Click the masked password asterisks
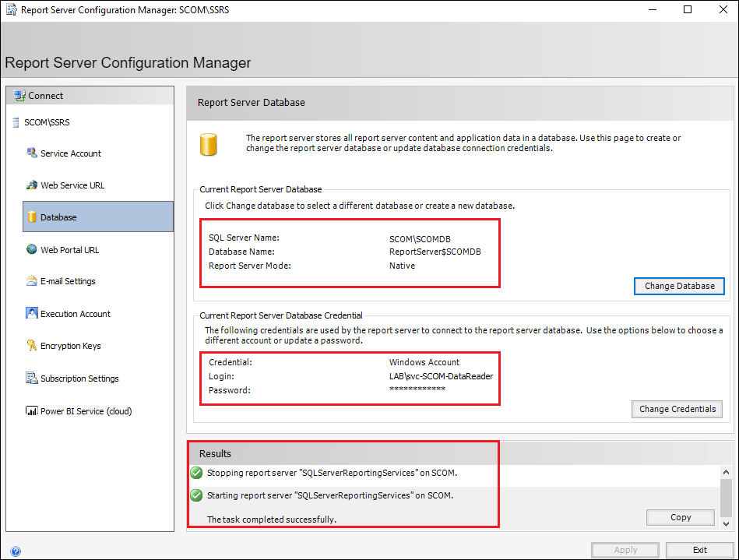This screenshot has width=739, height=560. [x=417, y=389]
